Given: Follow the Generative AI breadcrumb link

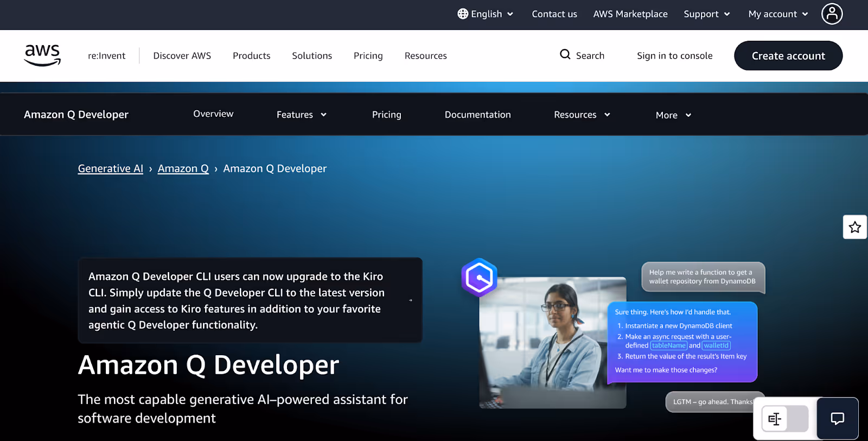Looking at the screenshot, I should point(110,168).
